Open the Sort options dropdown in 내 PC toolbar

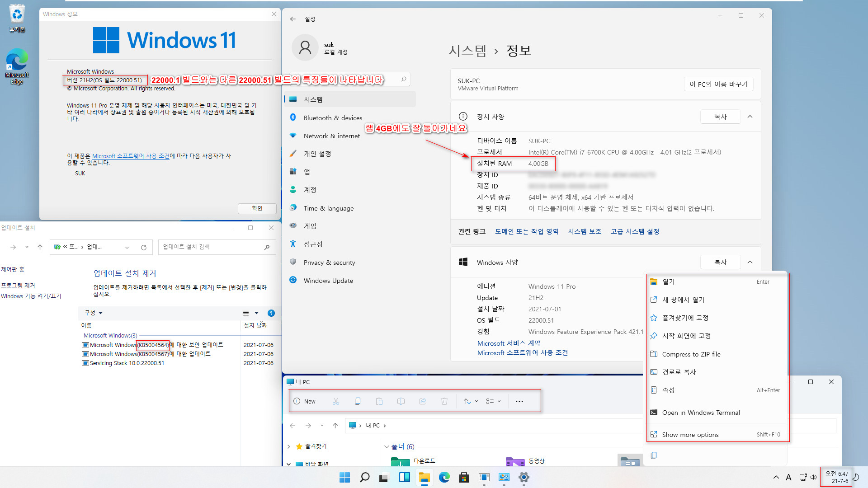pyautogui.click(x=471, y=401)
